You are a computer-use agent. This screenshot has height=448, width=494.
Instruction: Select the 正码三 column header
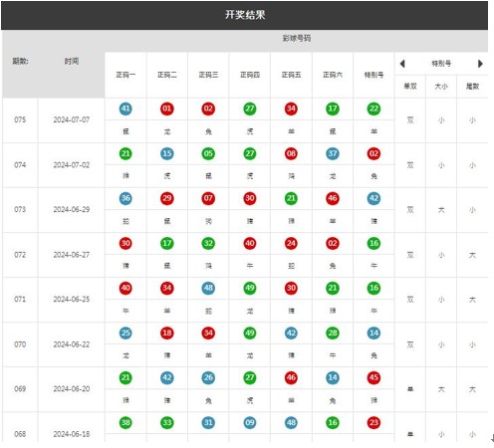pos(208,75)
